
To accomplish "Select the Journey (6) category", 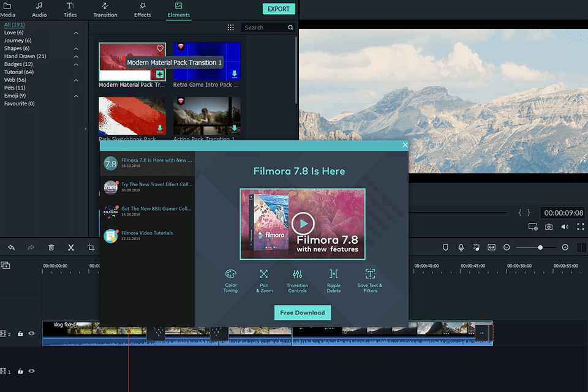I will 18,40.
